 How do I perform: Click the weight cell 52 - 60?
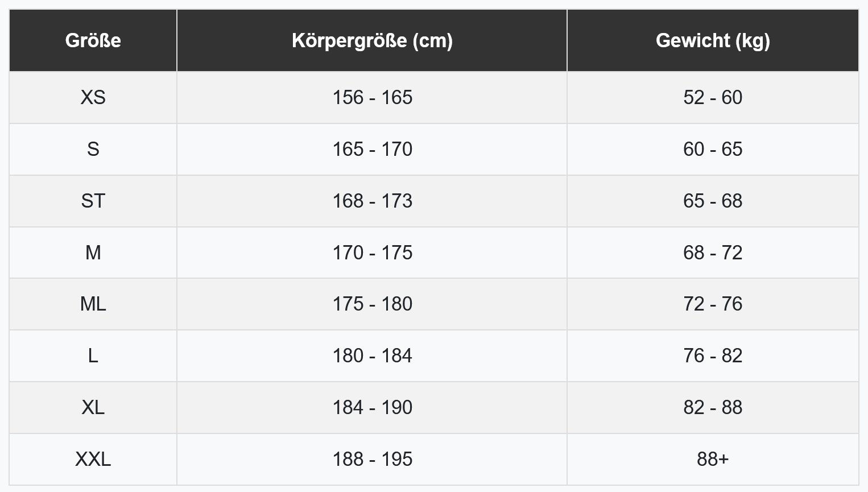(x=712, y=97)
